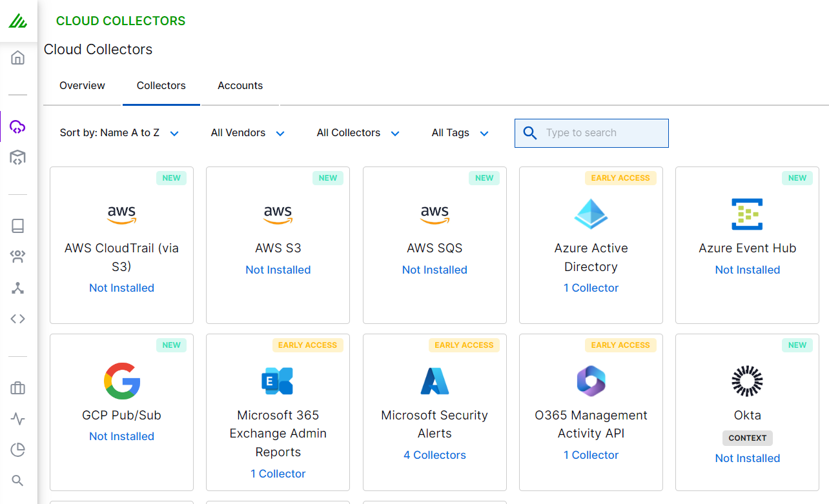The image size is (829, 504).
Task: Select the purple cloud collectors sidebar icon
Action: pyautogui.click(x=18, y=126)
